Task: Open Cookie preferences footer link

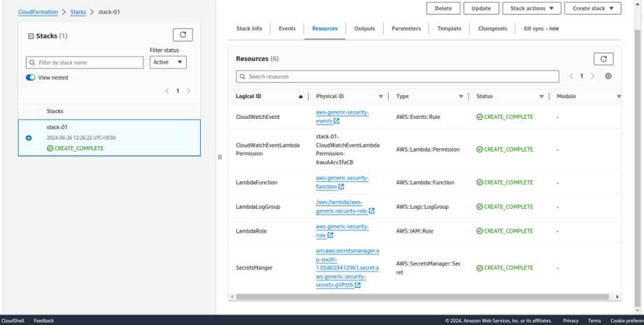Action: coord(627,321)
